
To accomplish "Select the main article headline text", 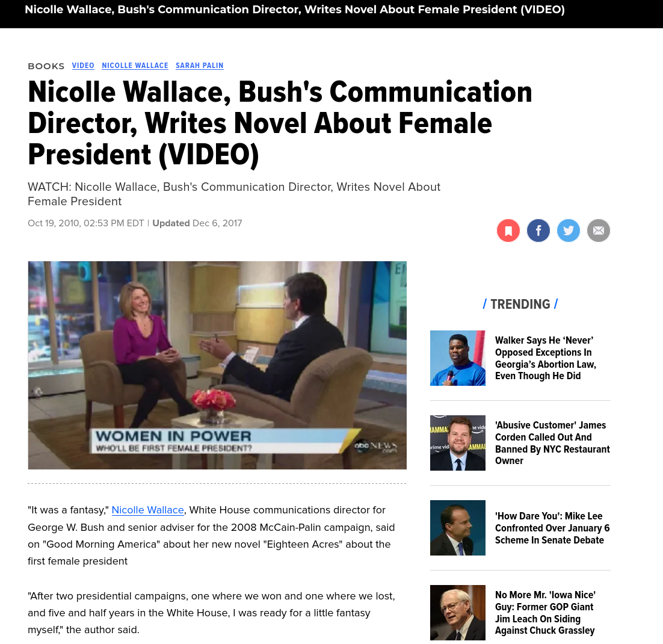I will tap(280, 123).
